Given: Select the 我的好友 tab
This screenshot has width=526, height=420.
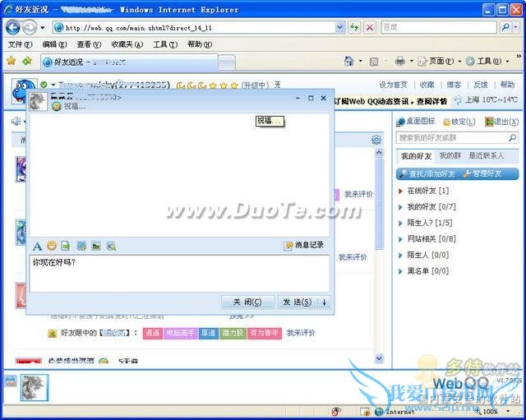Looking at the screenshot, I should (417, 156).
